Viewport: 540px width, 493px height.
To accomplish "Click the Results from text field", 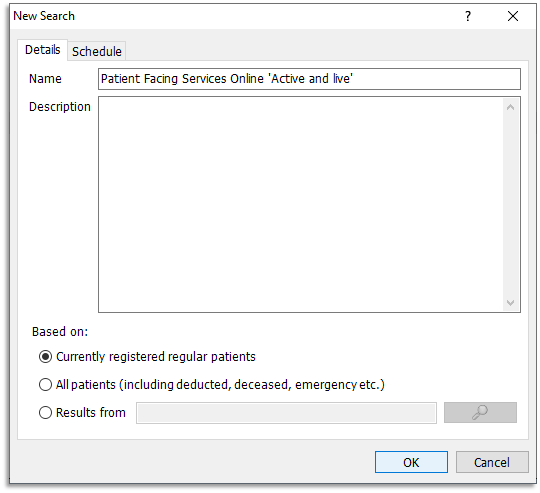I will tap(287, 412).
